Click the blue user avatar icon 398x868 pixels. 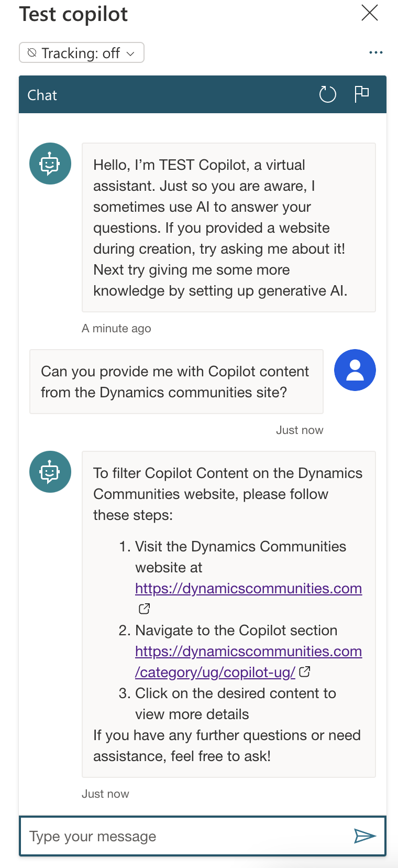[x=355, y=370]
